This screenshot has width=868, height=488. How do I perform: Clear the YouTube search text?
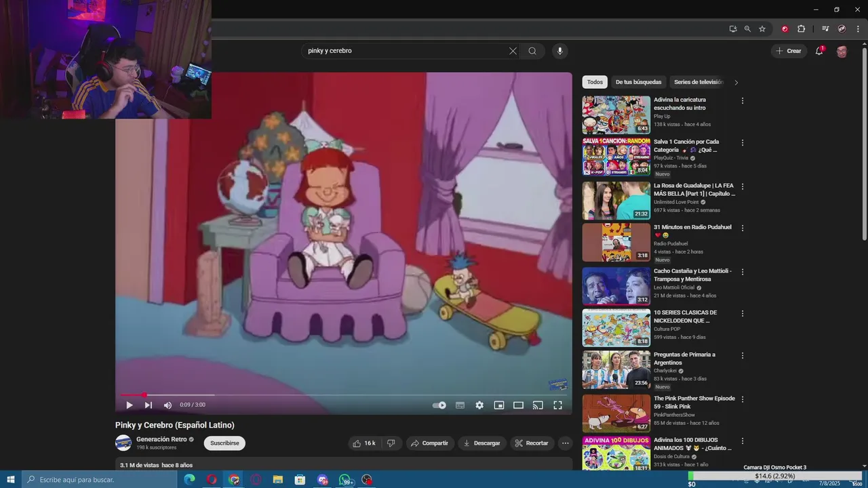pos(513,51)
